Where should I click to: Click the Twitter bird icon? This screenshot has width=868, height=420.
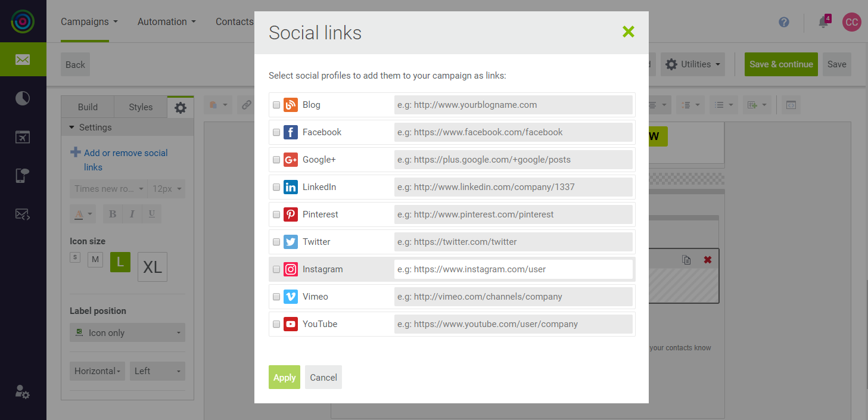coord(291,242)
